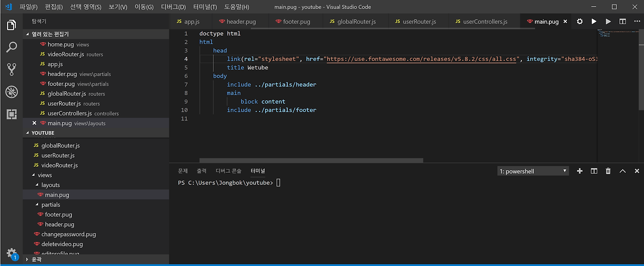Open the 이동(G) menu
The image size is (644, 266).
(x=144, y=7)
